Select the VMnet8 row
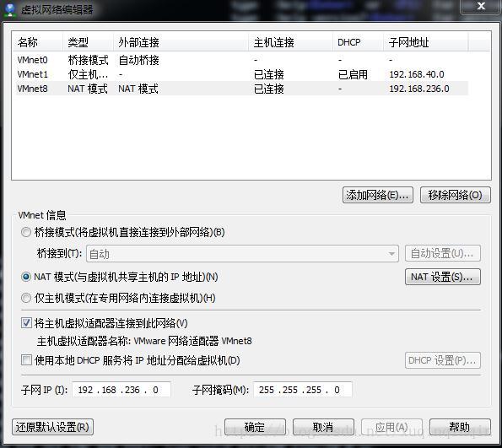The image size is (502, 448). (242, 89)
